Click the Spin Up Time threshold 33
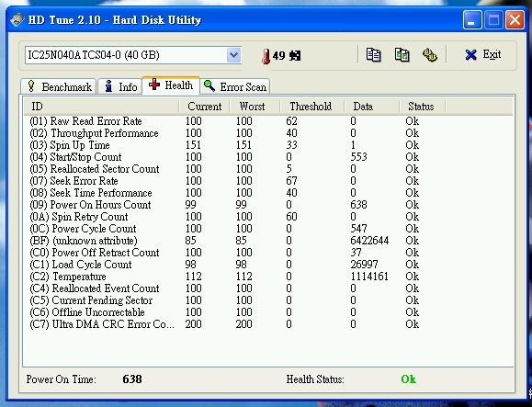Screen dimensions: 532x407 coord(291,145)
